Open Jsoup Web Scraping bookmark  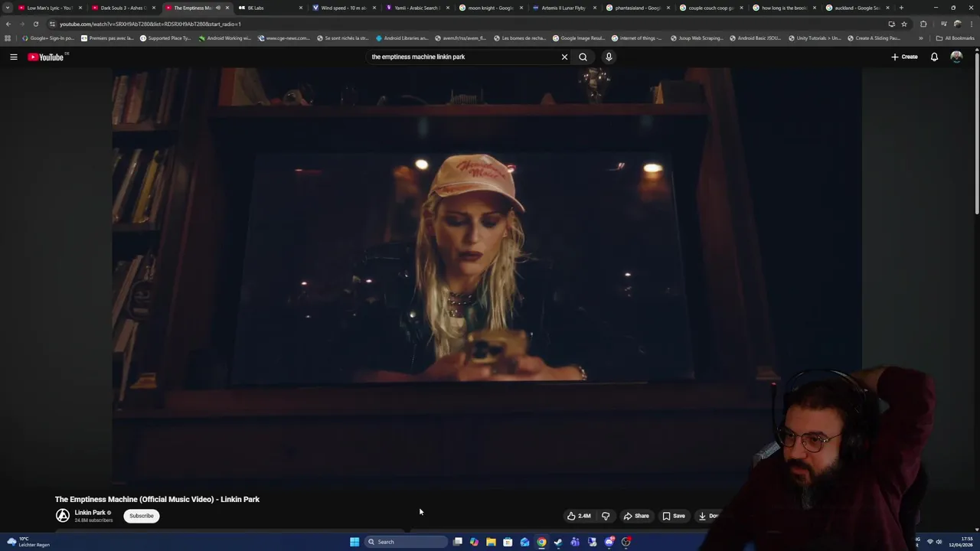[696, 37]
